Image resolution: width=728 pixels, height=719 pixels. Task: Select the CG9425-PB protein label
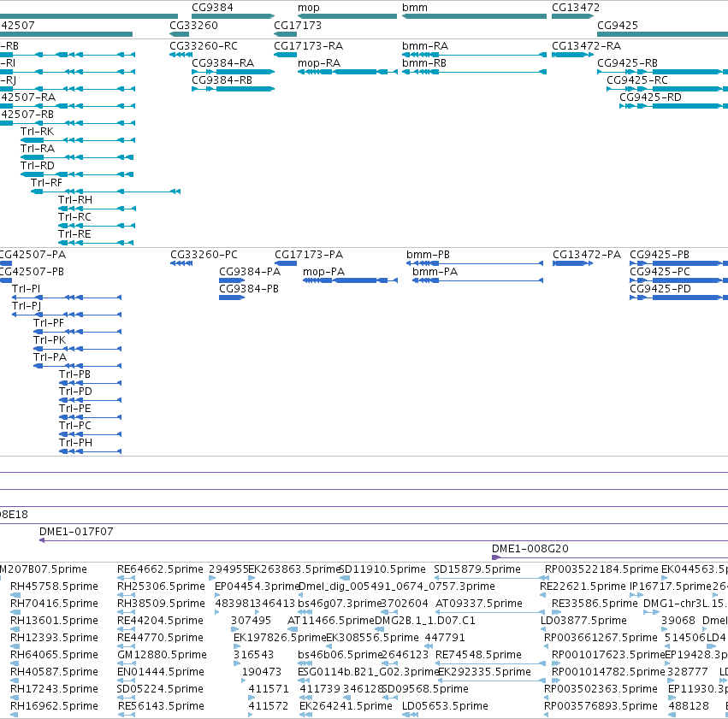click(660, 255)
